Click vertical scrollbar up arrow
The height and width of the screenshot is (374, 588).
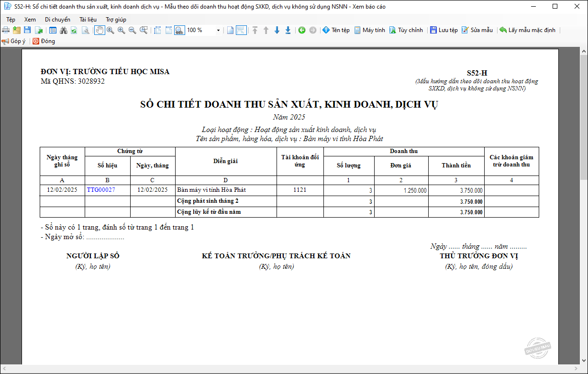pyautogui.click(x=584, y=51)
